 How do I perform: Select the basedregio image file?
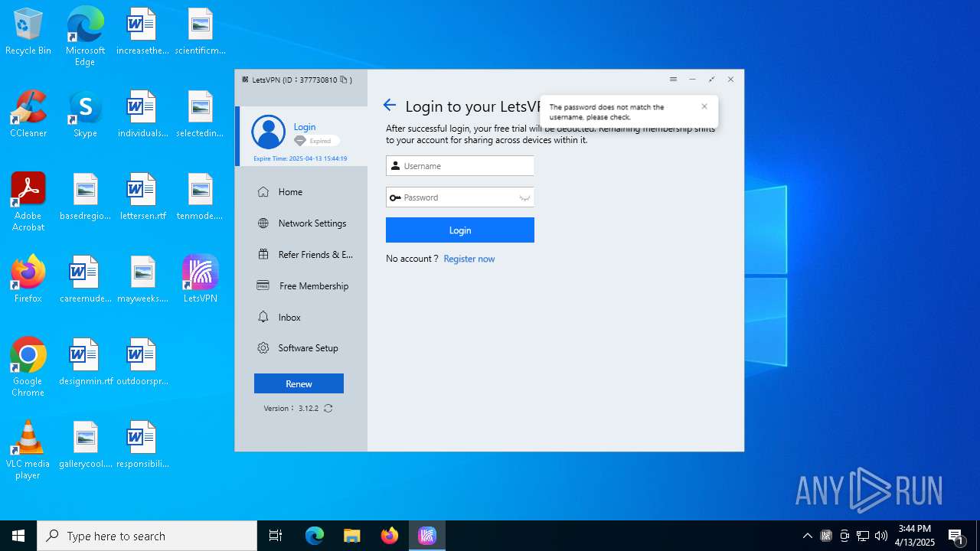tap(85, 197)
